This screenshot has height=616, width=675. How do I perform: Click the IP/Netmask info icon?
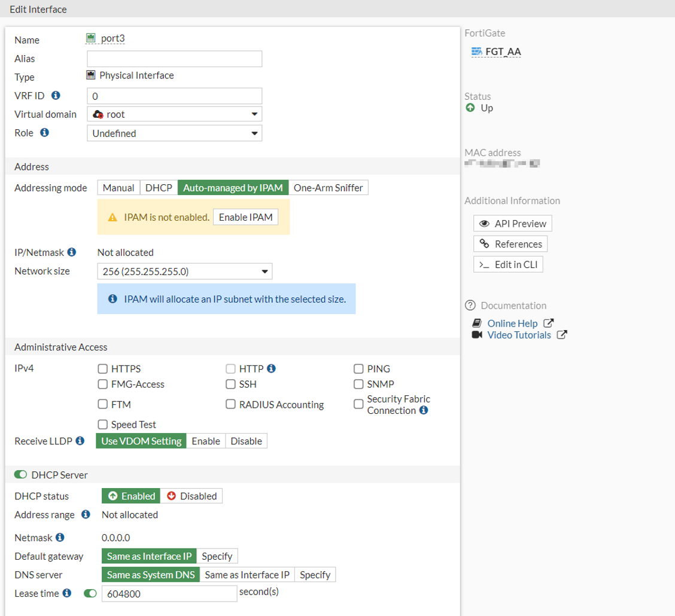click(72, 252)
